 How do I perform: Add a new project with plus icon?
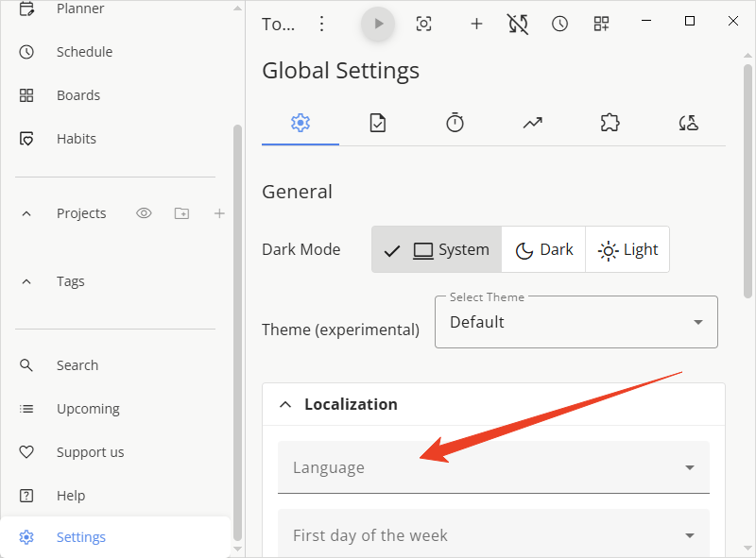[219, 213]
